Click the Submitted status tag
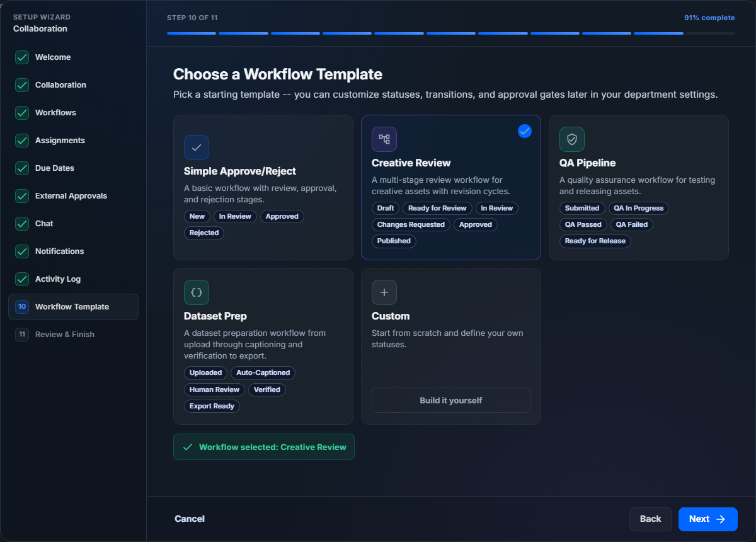The width and height of the screenshot is (756, 542). click(x=582, y=208)
